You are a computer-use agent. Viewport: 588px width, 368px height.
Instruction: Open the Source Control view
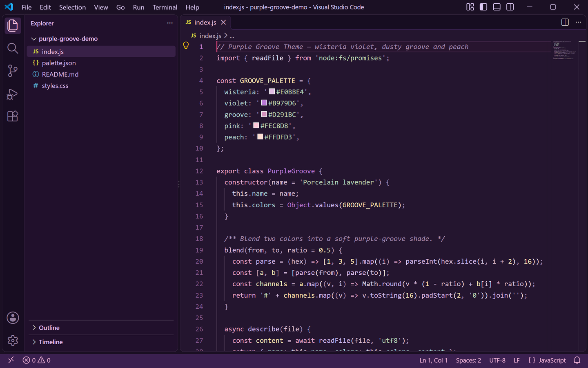coord(13,71)
